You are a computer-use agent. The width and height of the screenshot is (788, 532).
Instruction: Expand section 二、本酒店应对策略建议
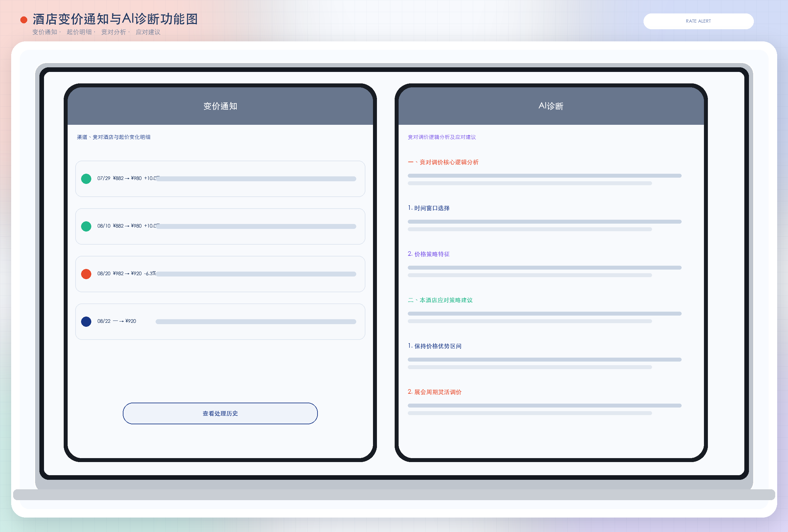[x=440, y=300]
